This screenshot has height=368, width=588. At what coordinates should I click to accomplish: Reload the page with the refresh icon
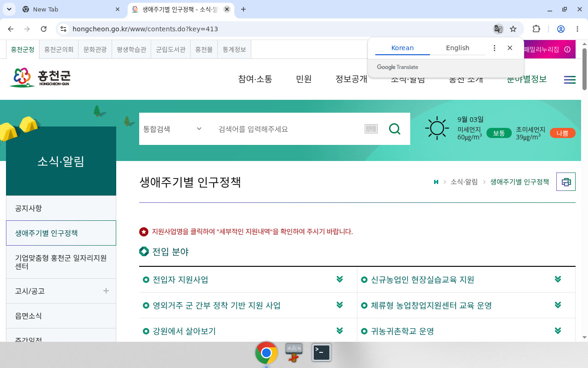click(44, 29)
